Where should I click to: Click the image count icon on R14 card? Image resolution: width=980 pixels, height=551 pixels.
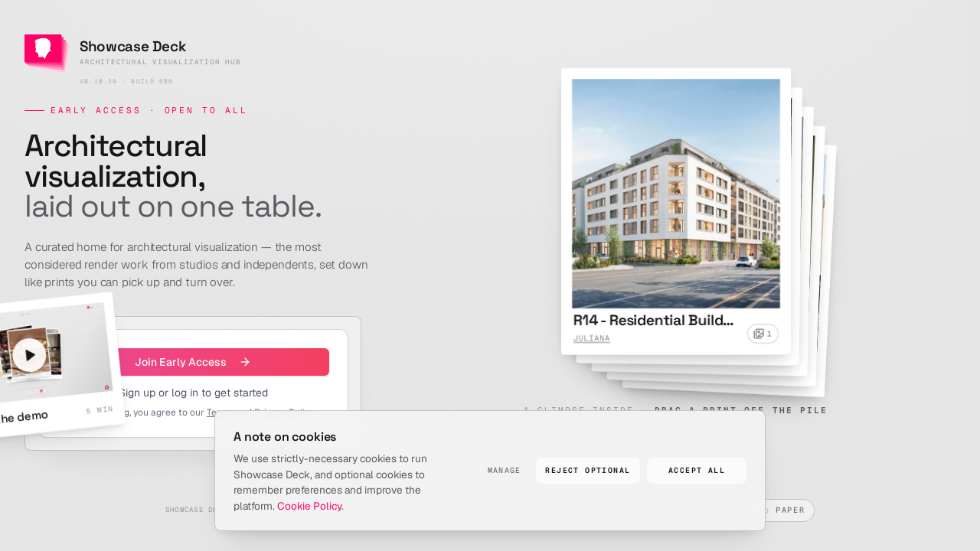[763, 334]
